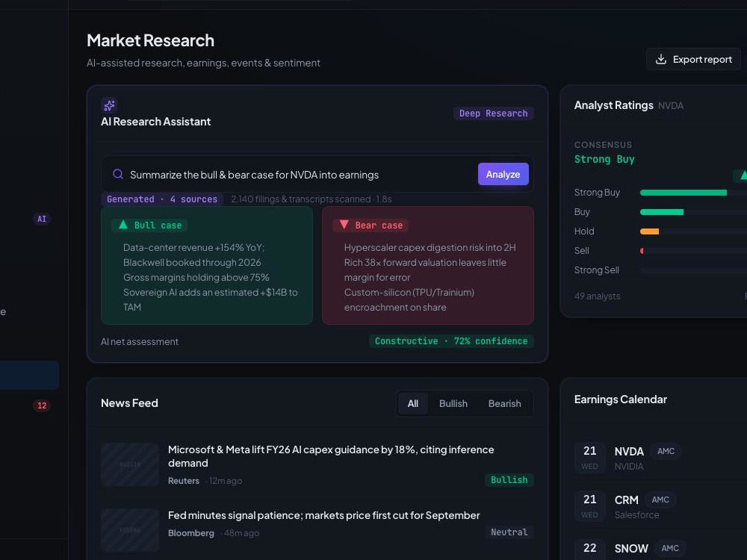The height and width of the screenshot is (560, 747).
Task: Click the NVIDIA news thumbnail
Action: (129, 464)
